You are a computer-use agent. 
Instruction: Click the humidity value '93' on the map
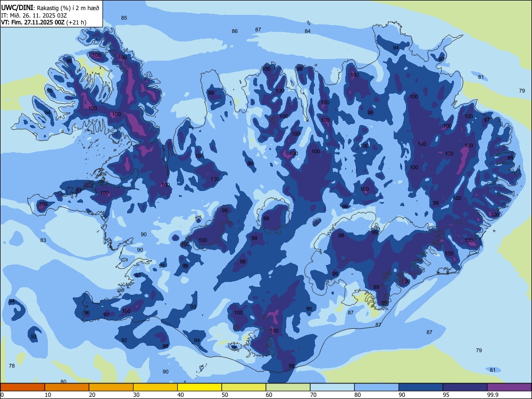pos(193,307)
